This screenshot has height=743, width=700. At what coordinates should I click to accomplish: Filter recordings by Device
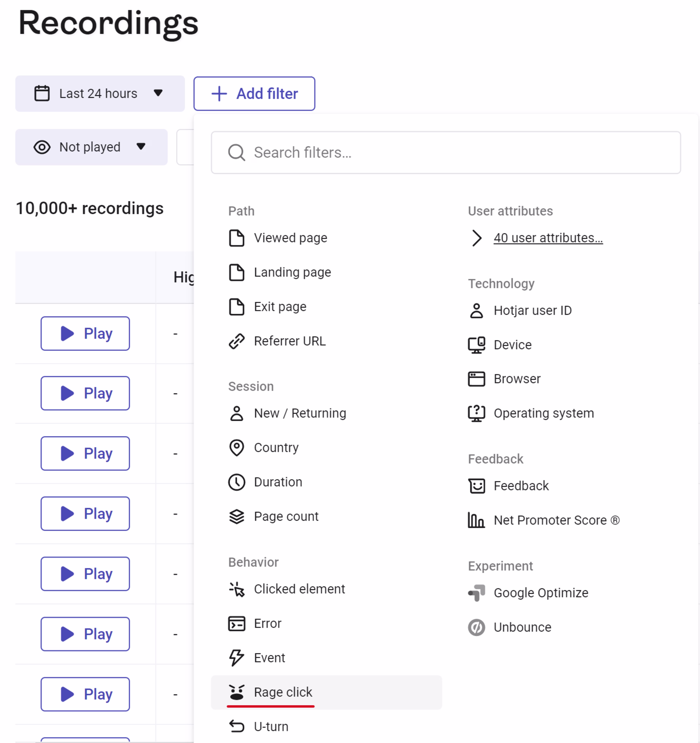click(x=512, y=345)
